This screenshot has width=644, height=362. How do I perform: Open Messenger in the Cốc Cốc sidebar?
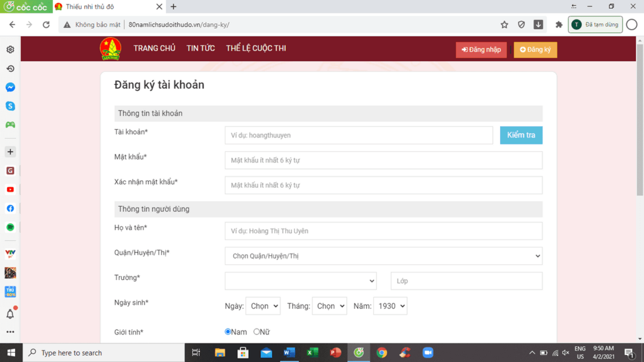[10, 87]
